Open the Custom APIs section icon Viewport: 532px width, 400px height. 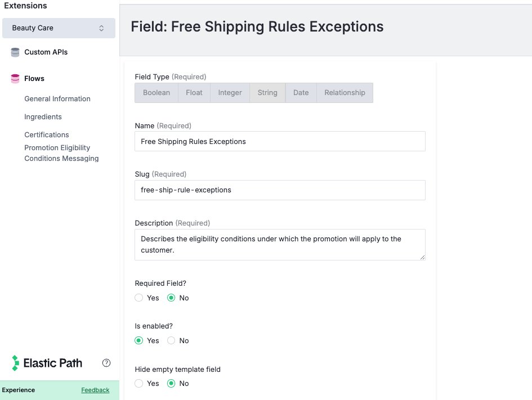tap(15, 52)
